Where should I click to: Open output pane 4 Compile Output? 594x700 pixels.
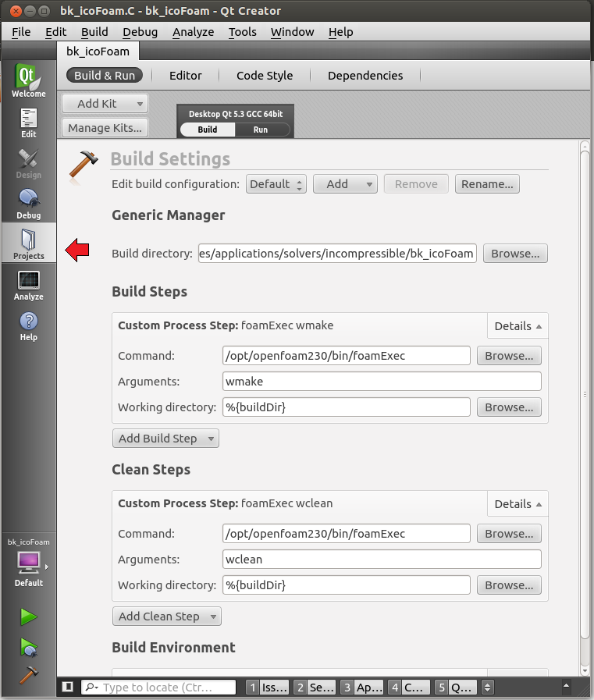click(410, 687)
